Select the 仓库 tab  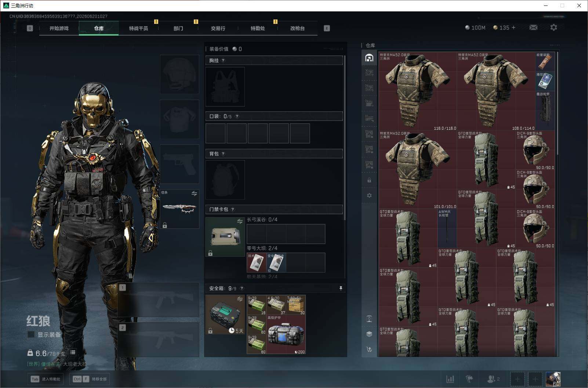pyautogui.click(x=99, y=28)
